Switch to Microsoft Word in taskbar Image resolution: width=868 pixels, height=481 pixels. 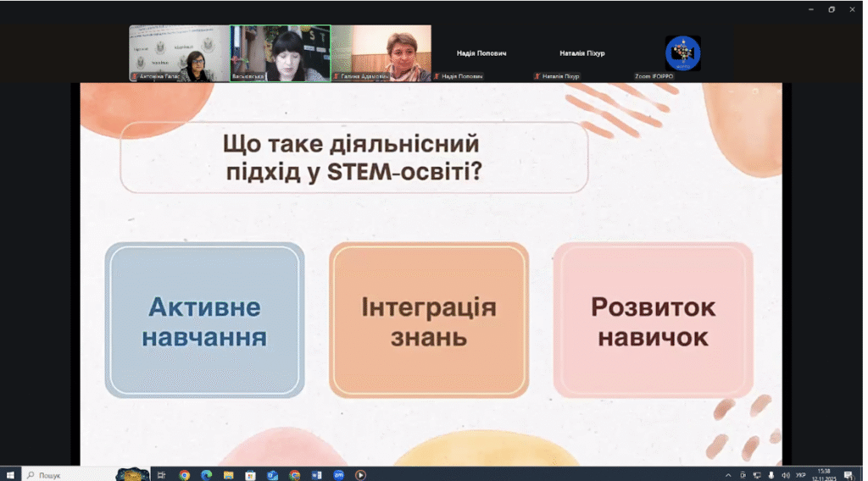(317, 475)
